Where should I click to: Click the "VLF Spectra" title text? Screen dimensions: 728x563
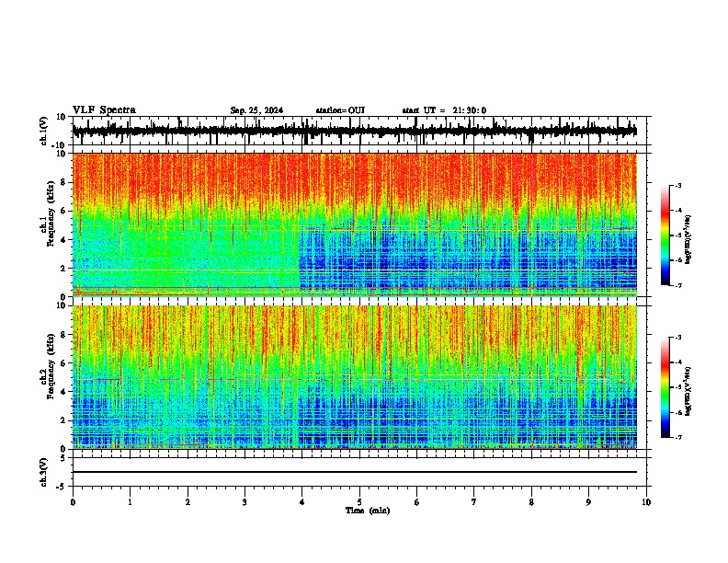pos(104,110)
